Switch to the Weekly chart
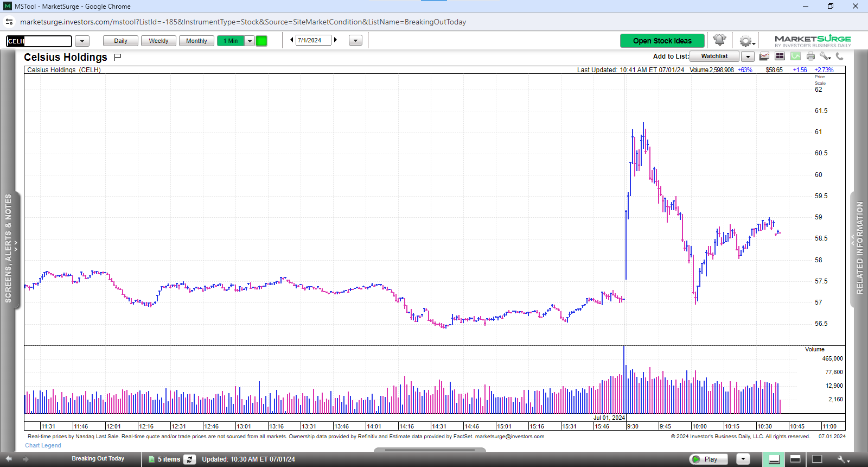The height and width of the screenshot is (467, 868). click(158, 41)
